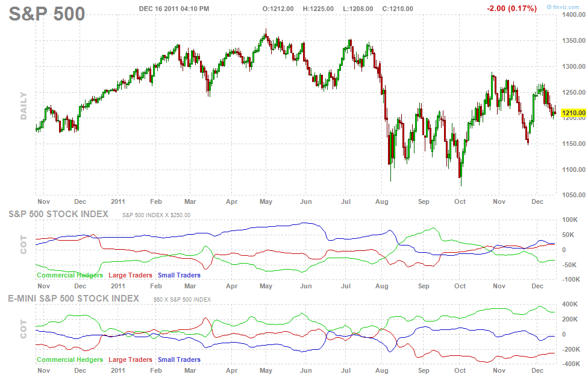The height and width of the screenshot is (377, 588).
Task: Click "Jun" on the E-Mini COT time axis
Action: [306, 370]
